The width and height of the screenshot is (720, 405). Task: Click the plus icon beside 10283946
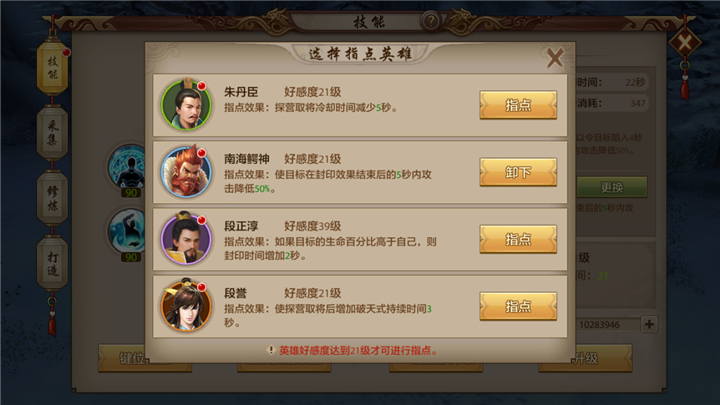[649, 324]
